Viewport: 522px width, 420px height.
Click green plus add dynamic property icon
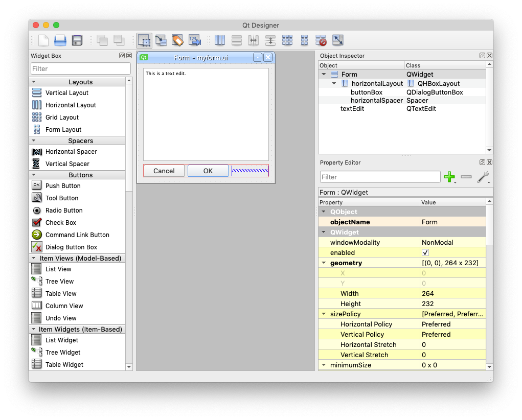coord(449,177)
